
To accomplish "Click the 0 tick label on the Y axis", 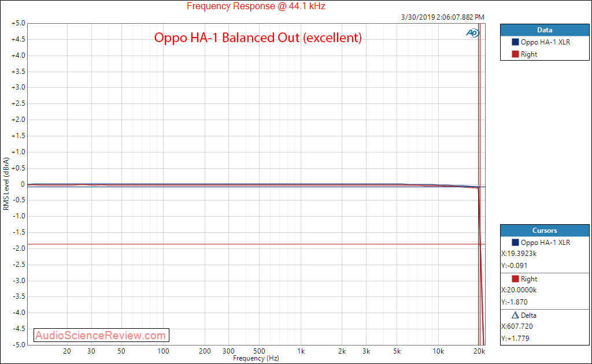I will [23, 184].
